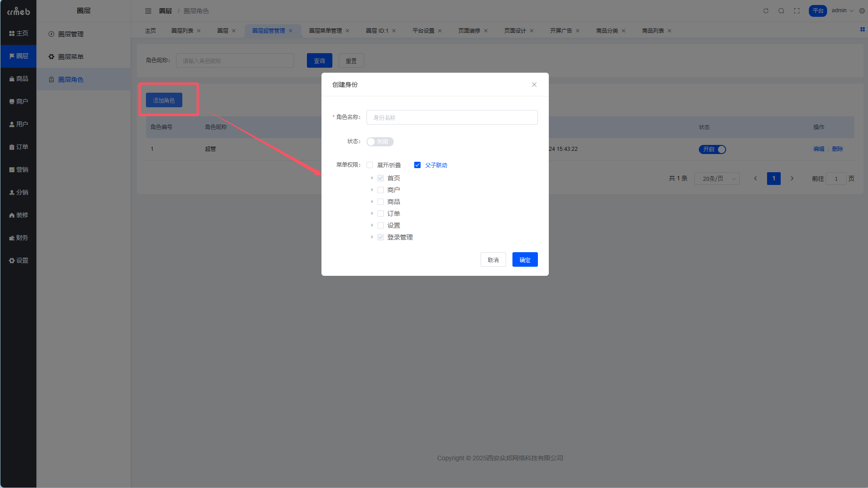Image resolution: width=868 pixels, height=488 pixels.
Task: Click the 确定 confirm button
Action: point(525,259)
